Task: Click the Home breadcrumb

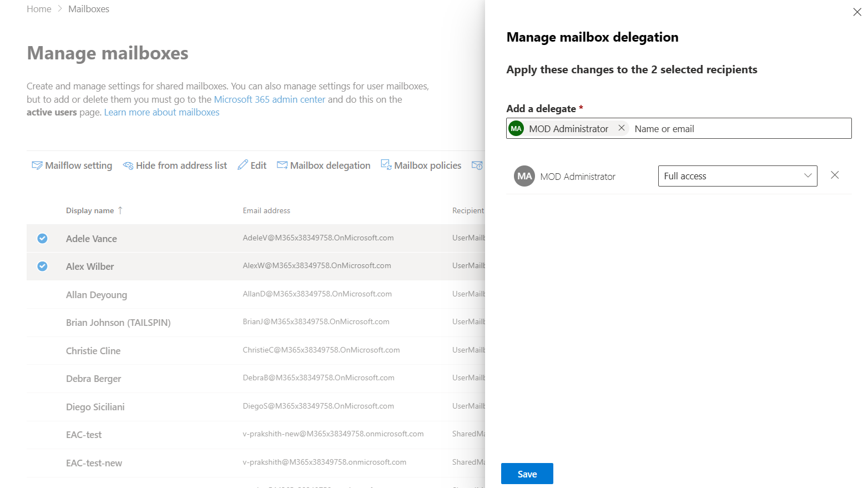Action: click(x=39, y=9)
